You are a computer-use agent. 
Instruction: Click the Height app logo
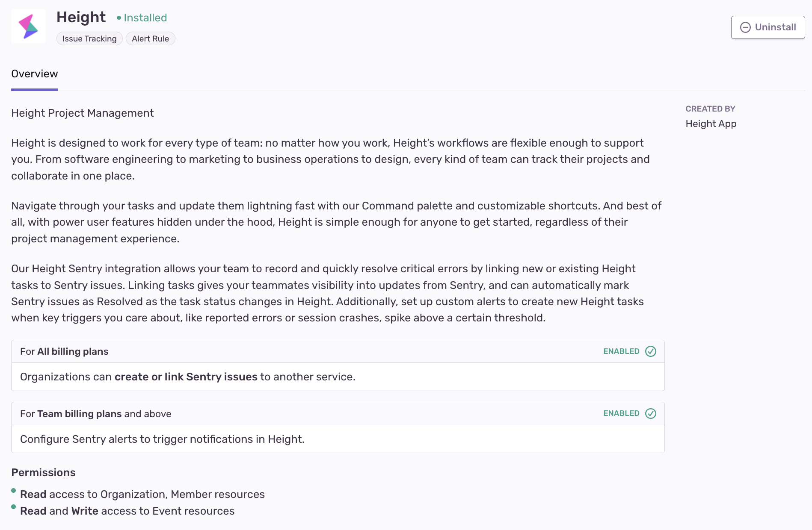click(28, 26)
